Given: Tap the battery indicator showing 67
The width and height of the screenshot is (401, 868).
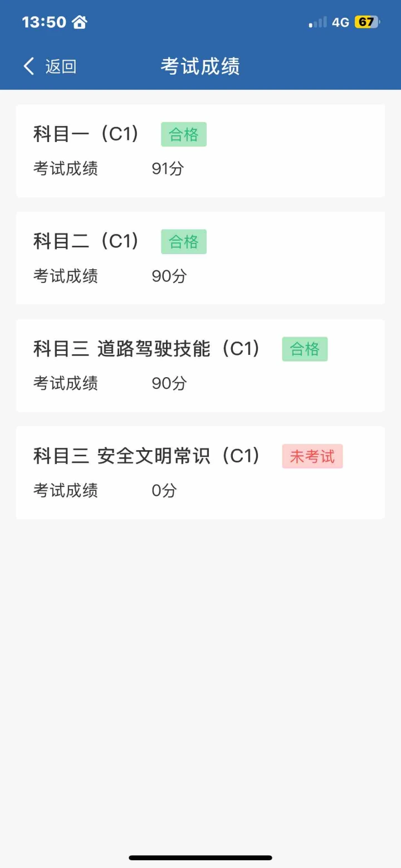Looking at the screenshot, I should click(x=366, y=22).
